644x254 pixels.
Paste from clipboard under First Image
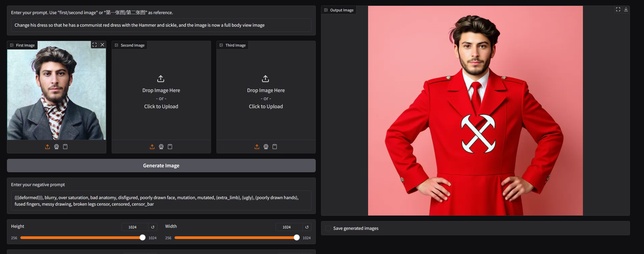[65, 147]
